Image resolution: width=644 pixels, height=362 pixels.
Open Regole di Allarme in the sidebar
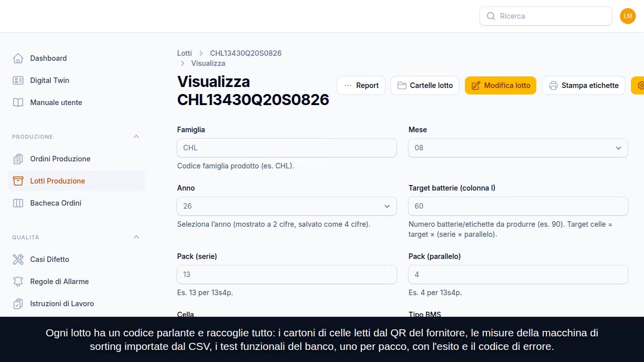(x=76, y=282)
